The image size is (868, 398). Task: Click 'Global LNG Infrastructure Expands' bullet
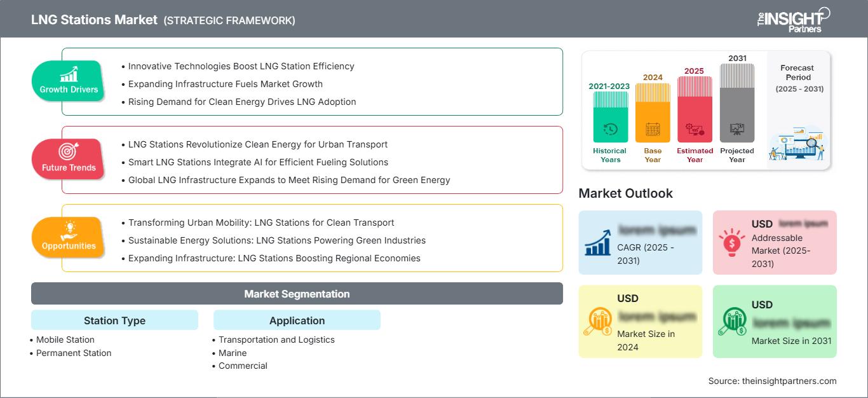pos(289,180)
